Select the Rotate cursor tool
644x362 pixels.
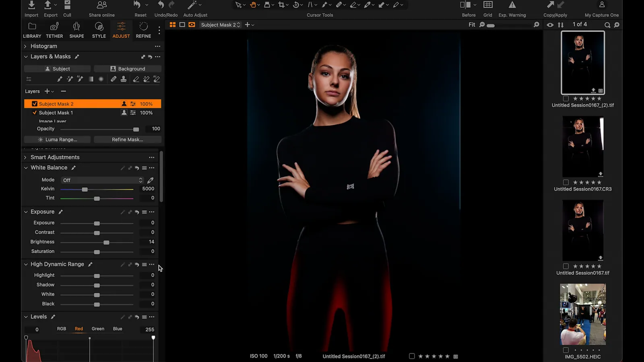[x=296, y=5]
